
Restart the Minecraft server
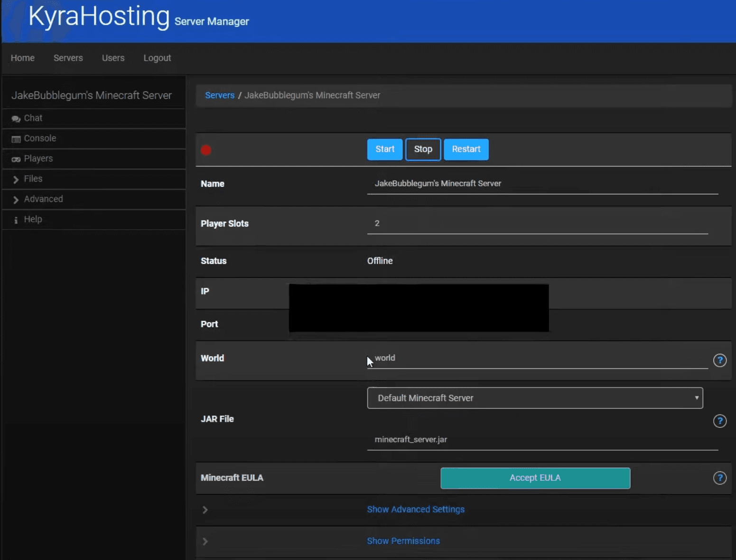click(466, 149)
